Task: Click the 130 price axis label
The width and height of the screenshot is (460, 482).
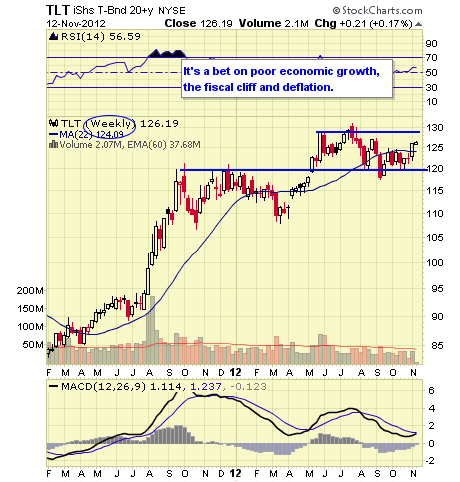Action: click(x=435, y=127)
